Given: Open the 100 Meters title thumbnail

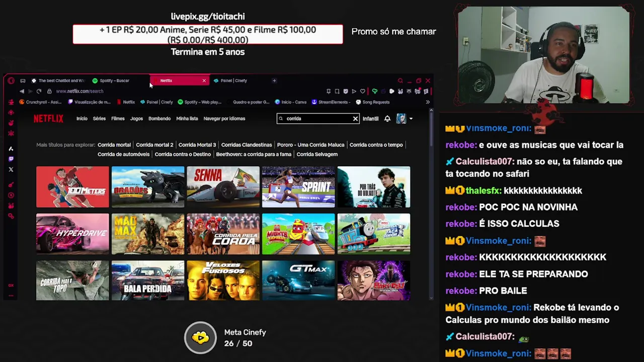Looking at the screenshot, I should point(72,187).
